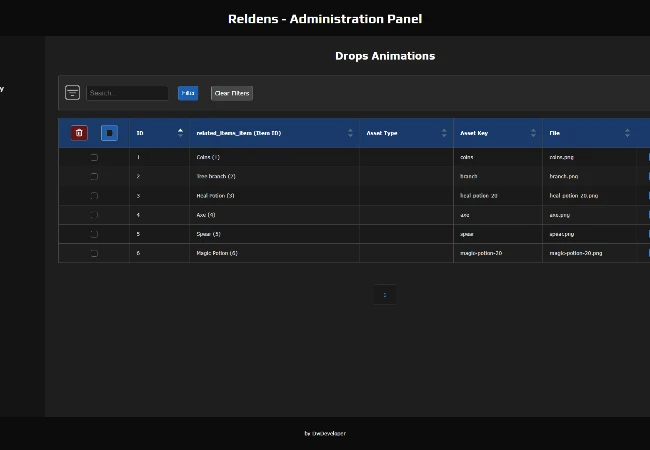Image resolution: width=650 pixels, height=450 pixels.
Task: Check the checkbox for Coins (1) row
Action: pos(94,157)
